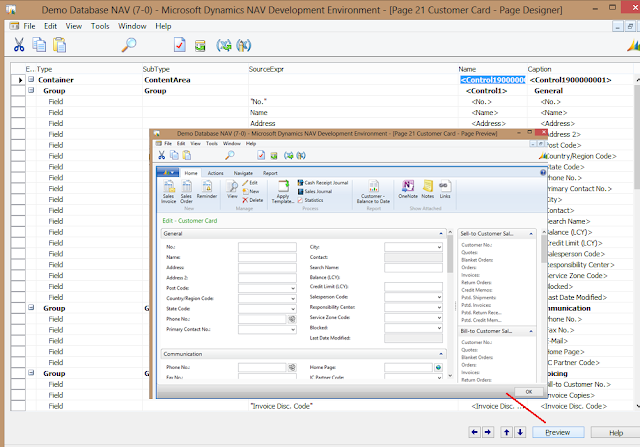Open the Tools menu in main window

point(100,26)
